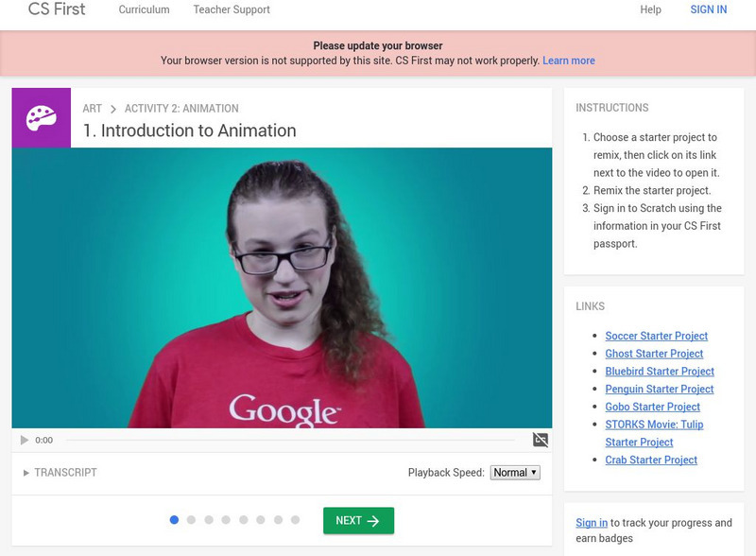Click 'Remix the starter project.' instruction
The image size is (756, 556).
[x=652, y=191]
